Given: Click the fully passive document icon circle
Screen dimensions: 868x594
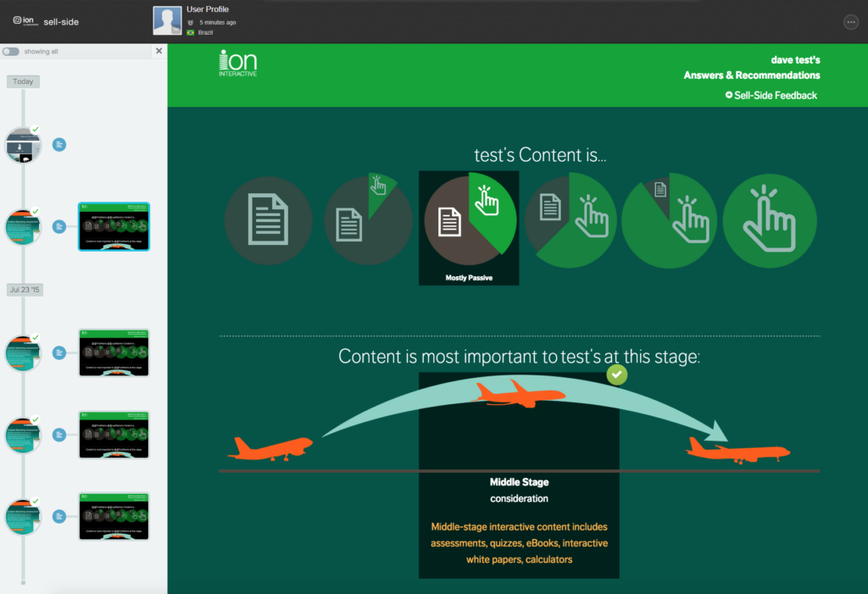Looking at the screenshot, I should click(268, 220).
